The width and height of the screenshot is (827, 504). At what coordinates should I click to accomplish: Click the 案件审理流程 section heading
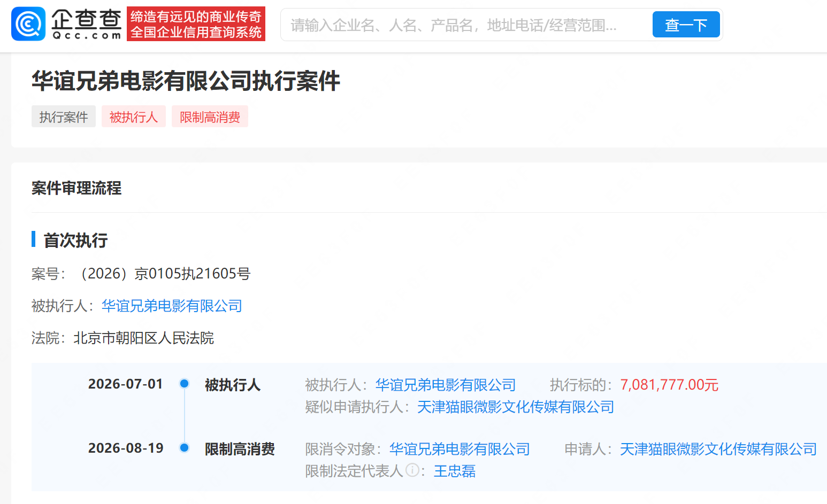pos(76,188)
